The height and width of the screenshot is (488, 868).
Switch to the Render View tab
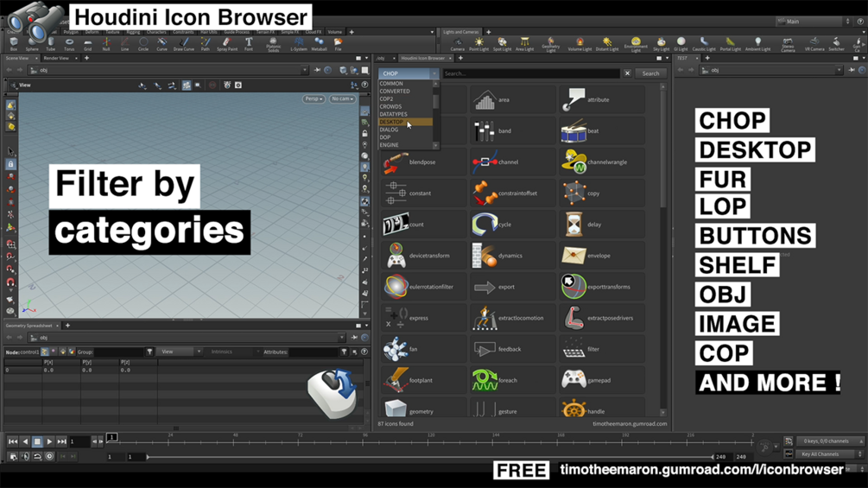[56, 58]
